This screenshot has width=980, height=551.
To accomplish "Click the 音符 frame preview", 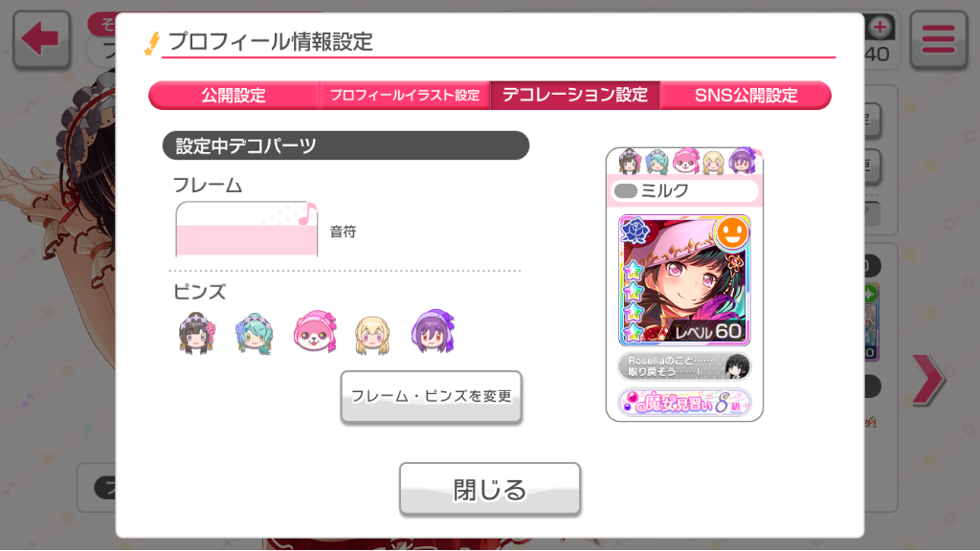I will [247, 230].
